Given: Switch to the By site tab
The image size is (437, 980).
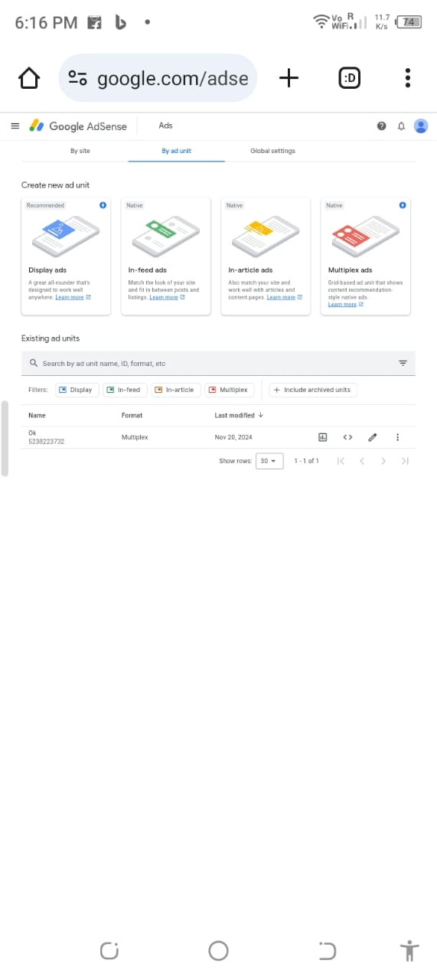Looking at the screenshot, I should 80,151.
